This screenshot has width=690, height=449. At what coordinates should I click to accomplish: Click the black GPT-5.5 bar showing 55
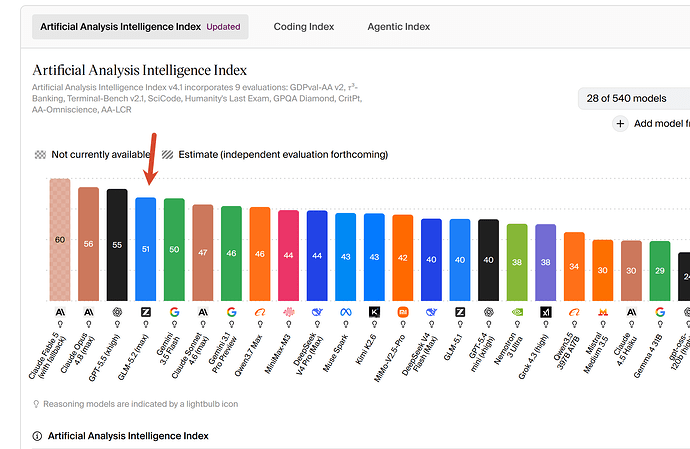[117, 245]
